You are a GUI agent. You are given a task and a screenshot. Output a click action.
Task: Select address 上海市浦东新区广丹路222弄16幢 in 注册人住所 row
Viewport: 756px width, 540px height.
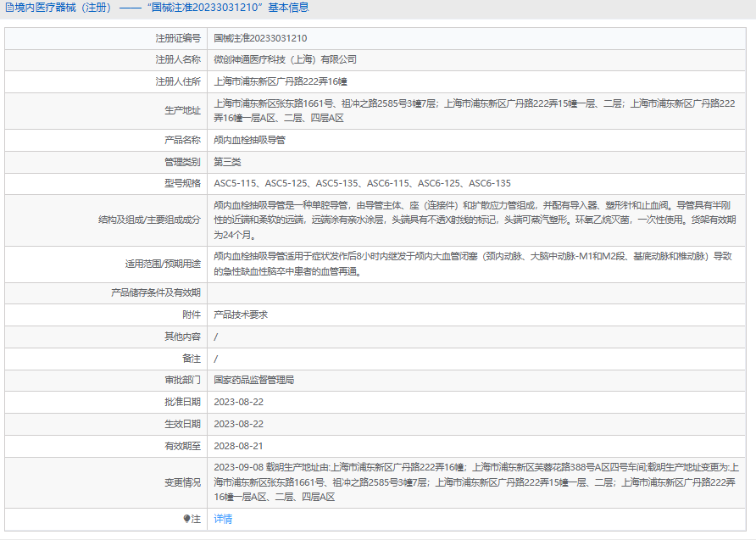[281, 81]
